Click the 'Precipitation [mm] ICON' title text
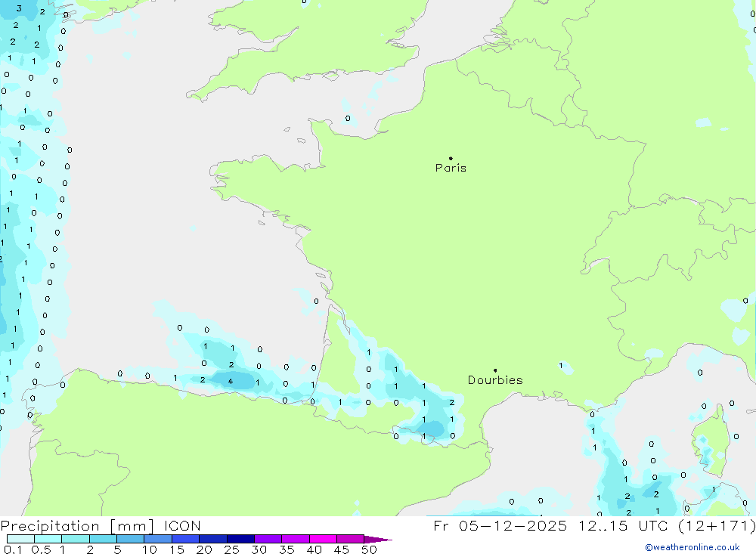This screenshot has height=554, width=756. coord(101,525)
